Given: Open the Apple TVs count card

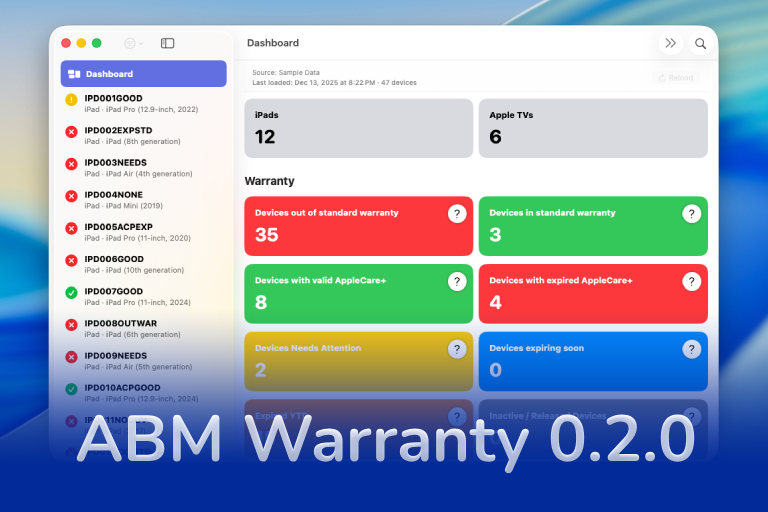Looking at the screenshot, I should pos(593,128).
